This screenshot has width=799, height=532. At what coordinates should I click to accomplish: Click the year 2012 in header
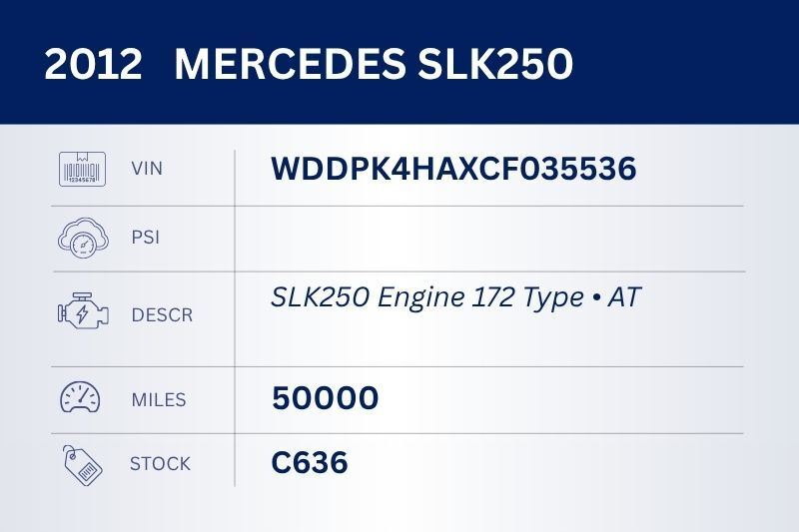click(x=93, y=65)
